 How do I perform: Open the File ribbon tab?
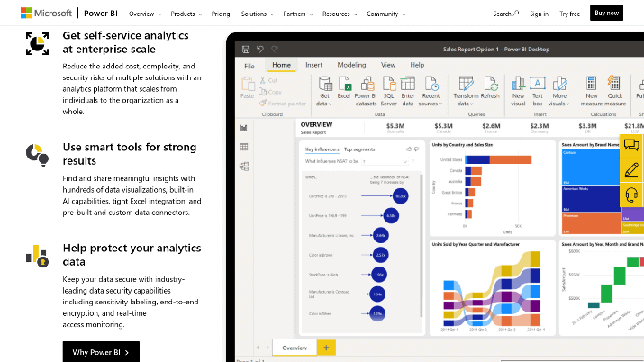[249, 66]
